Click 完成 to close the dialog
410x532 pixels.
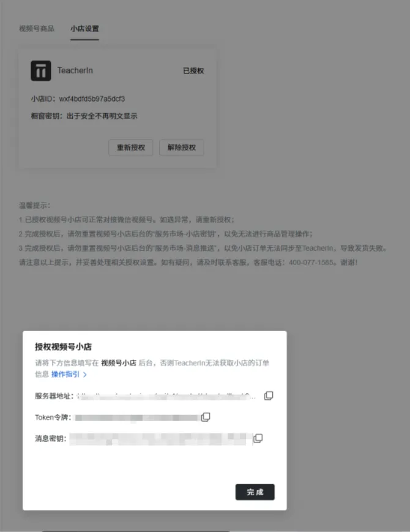coord(255,492)
